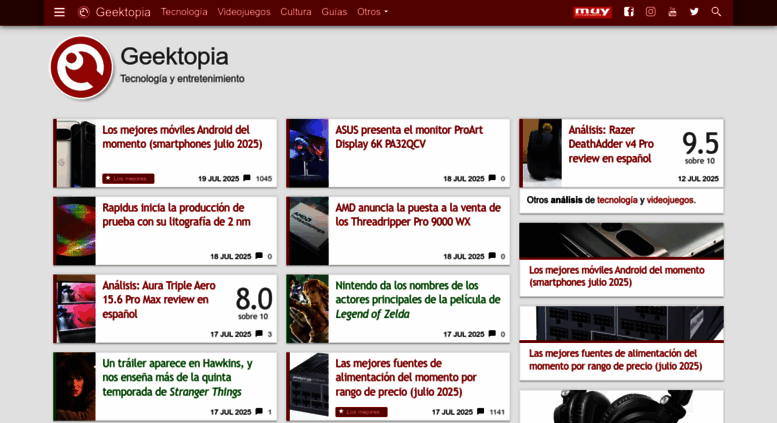Open Rapidus litografía de 2 nm article
The image size is (777, 423).
tap(176, 214)
